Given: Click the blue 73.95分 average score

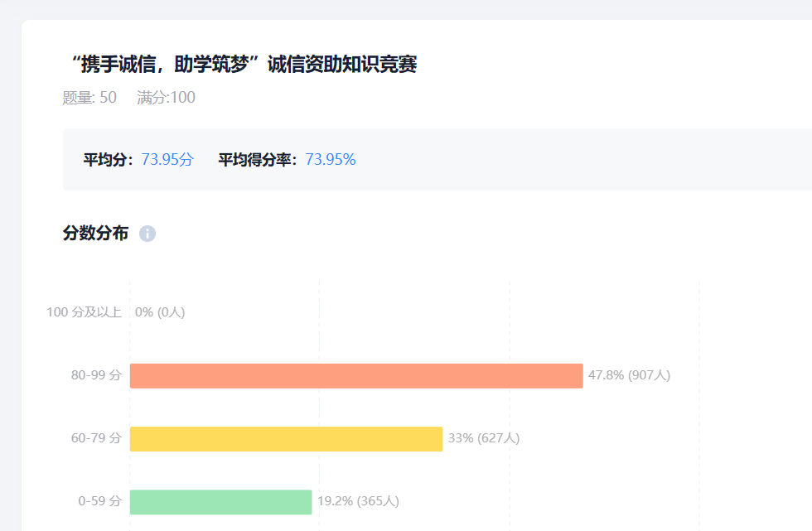Looking at the screenshot, I should 167,160.
